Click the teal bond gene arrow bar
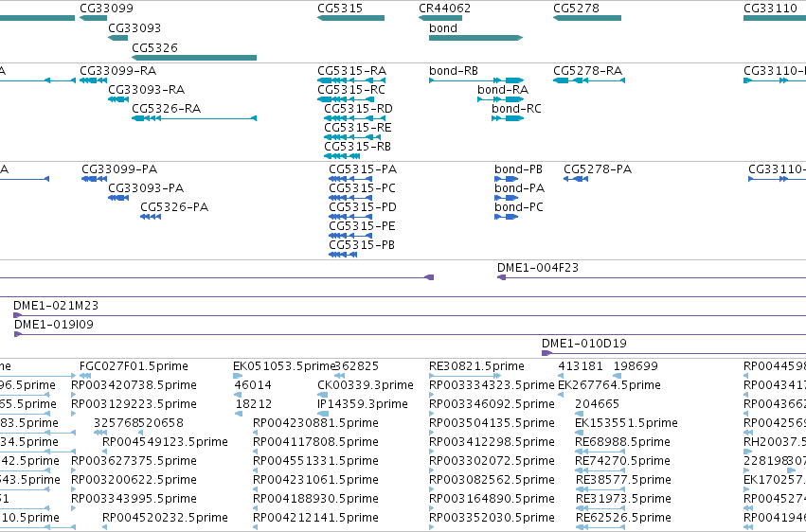The height and width of the screenshot is (532, 806). point(475,38)
